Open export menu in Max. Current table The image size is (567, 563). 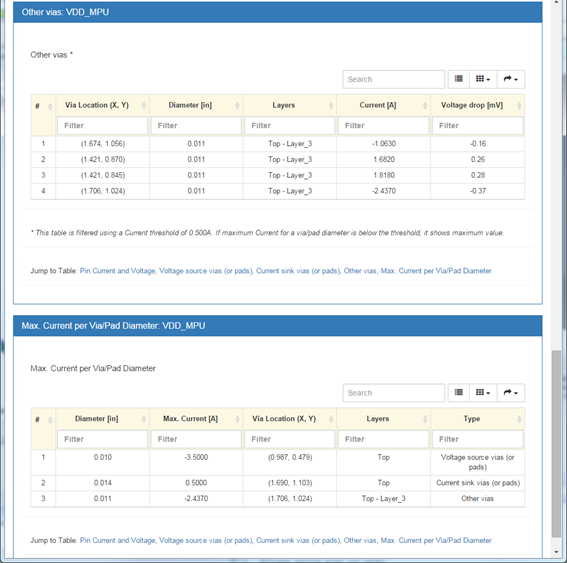[x=511, y=392]
